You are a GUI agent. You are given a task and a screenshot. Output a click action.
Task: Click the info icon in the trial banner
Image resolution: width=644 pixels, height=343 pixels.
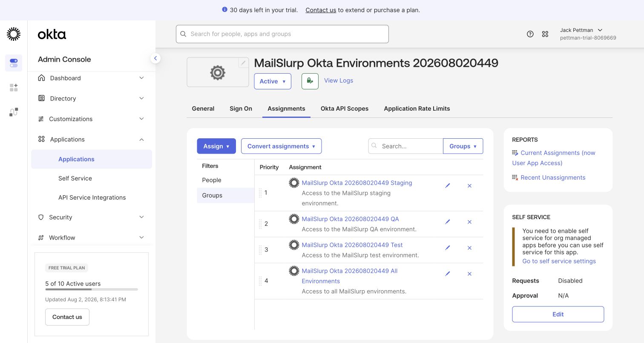coord(225,10)
